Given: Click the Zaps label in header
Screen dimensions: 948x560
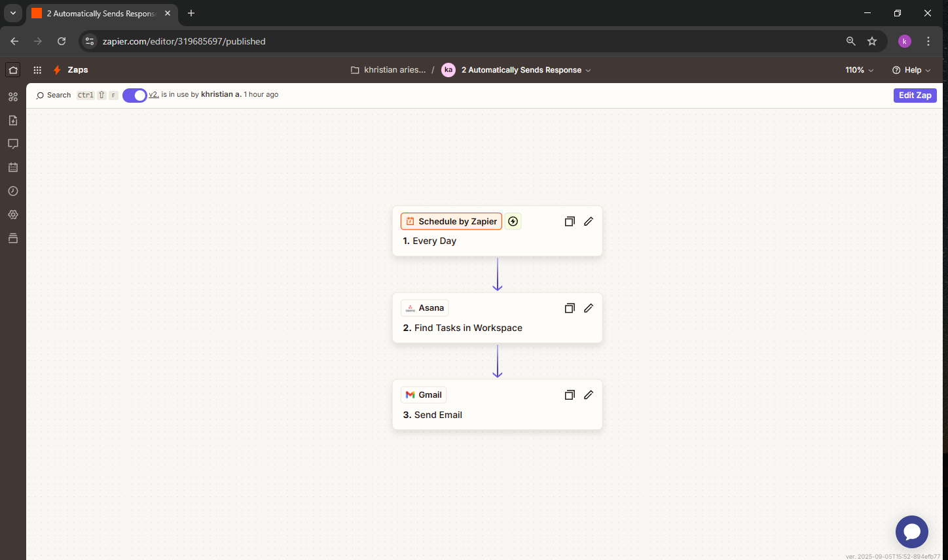Looking at the screenshot, I should pyautogui.click(x=78, y=70).
